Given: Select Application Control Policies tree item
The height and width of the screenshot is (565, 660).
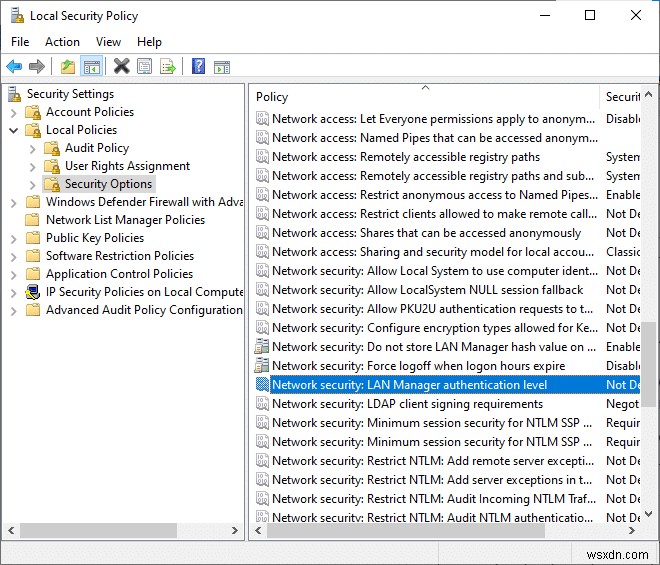Looking at the screenshot, I should pyautogui.click(x=120, y=274).
